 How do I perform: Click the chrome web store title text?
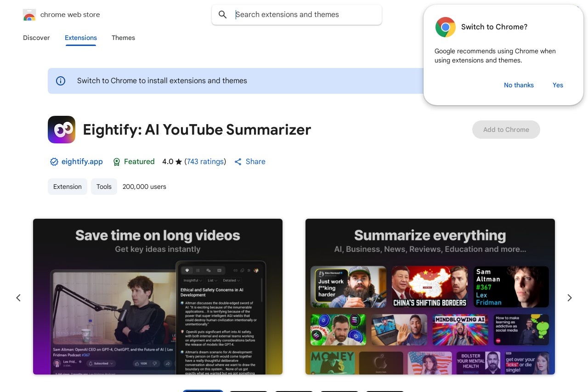[x=70, y=15]
